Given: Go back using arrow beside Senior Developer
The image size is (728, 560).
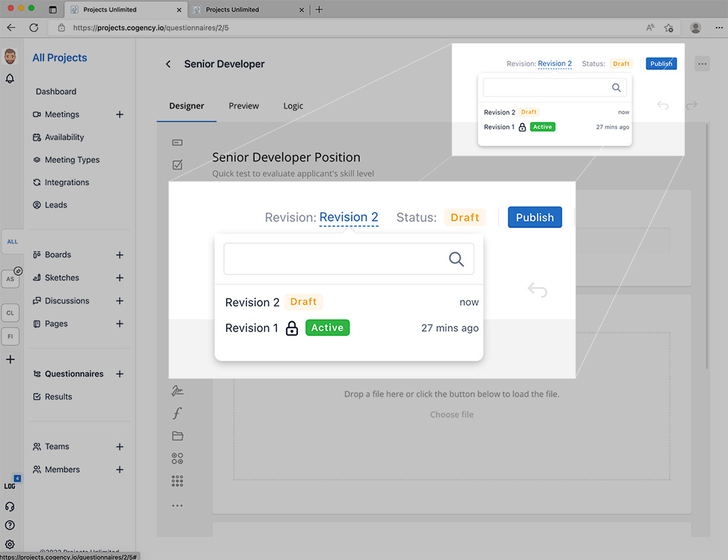Looking at the screenshot, I should pyautogui.click(x=168, y=64).
